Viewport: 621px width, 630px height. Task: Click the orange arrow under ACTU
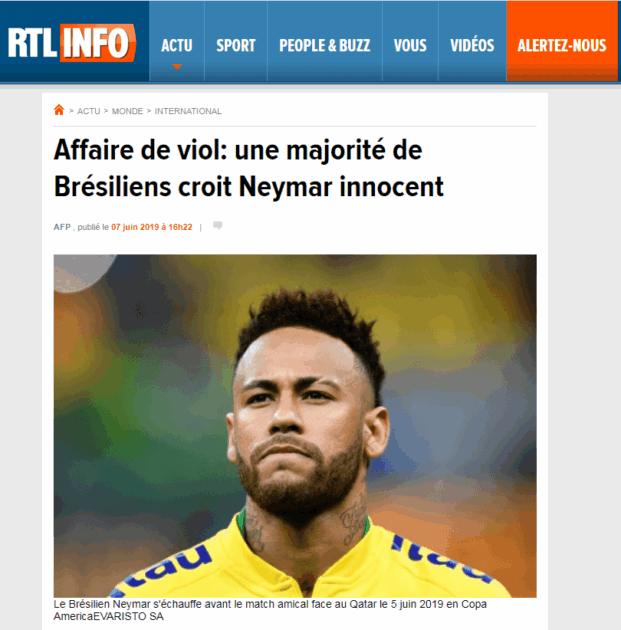click(x=177, y=67)
